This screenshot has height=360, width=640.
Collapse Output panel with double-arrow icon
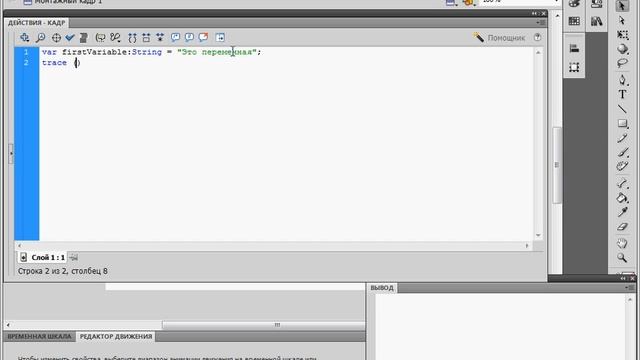point(623,278)
